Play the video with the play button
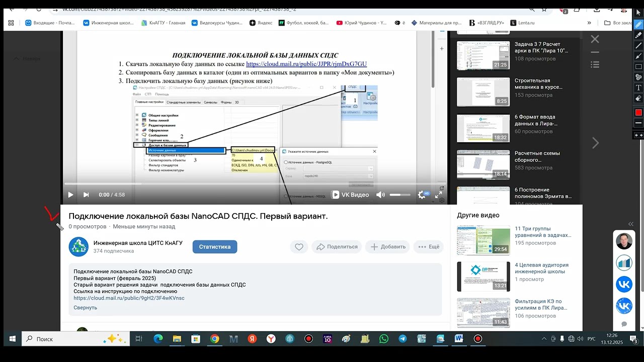This screenshot has height=362, width=644. pyautogui.click(x=70, y=195)
